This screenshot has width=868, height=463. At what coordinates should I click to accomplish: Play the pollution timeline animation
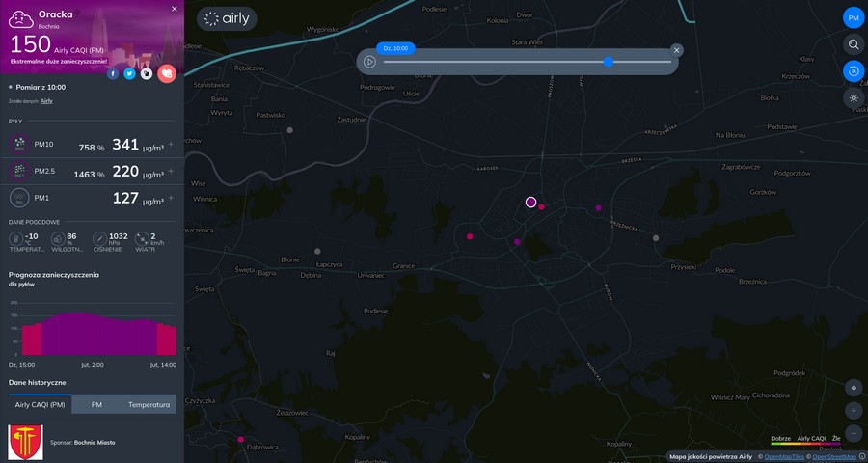coord(369,62)
